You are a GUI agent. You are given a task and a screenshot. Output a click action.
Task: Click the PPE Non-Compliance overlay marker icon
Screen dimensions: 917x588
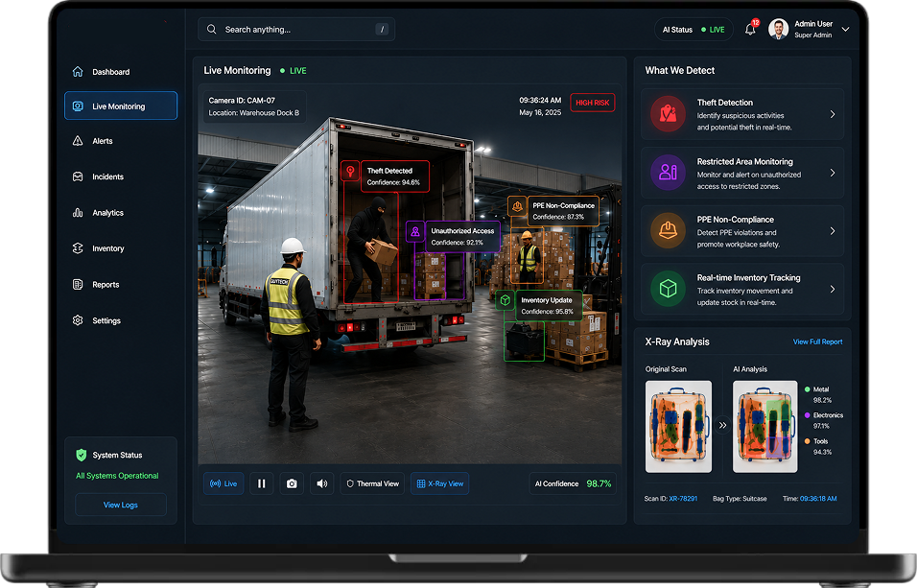coord(517,206)
